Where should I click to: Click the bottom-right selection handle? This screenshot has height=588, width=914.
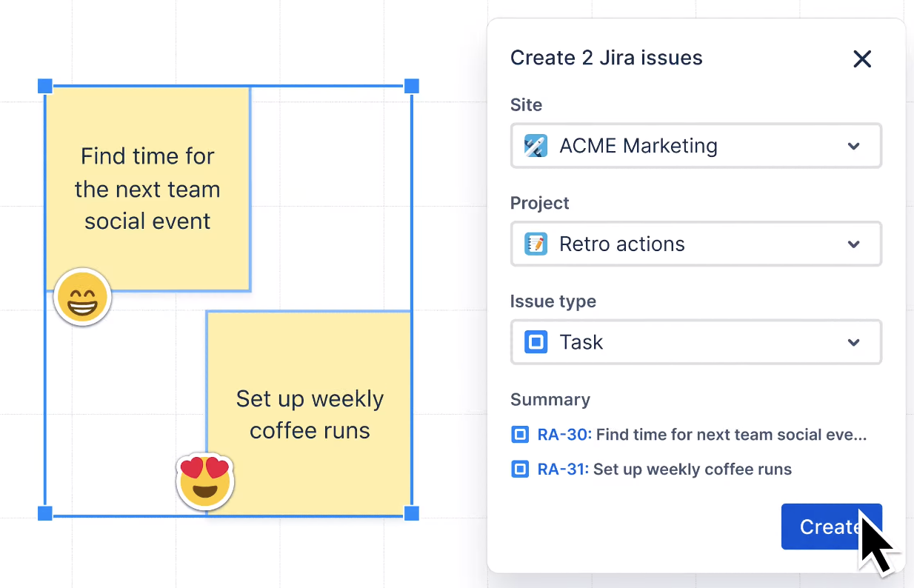[410, 511]
